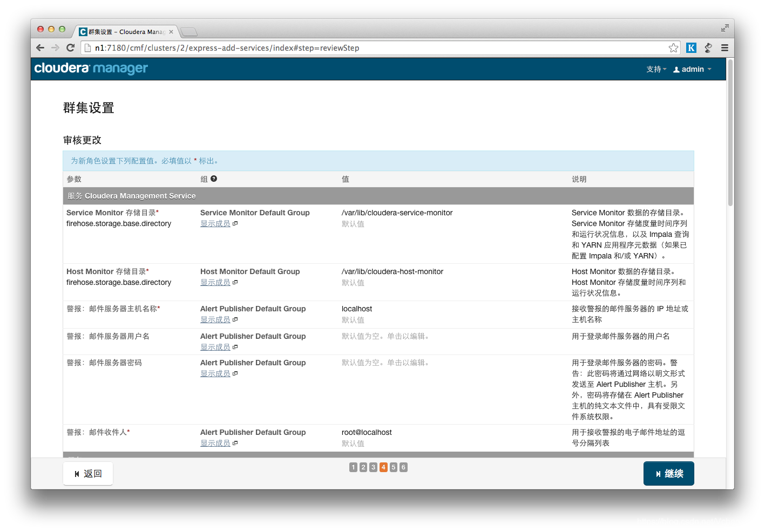Click 显示成员 in 邮件服务器密码 row
The width and height of the screenshot is (765, 532).
point(215,373)
